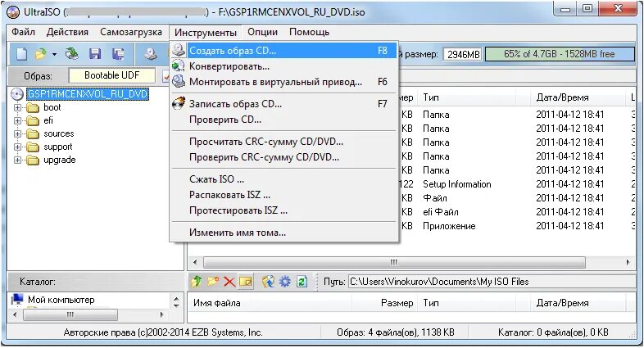Click the Up folder icon in catalog toolbar
Viewport: 644px width, 348px height.
pyautogui.click(x=197, y=282)
